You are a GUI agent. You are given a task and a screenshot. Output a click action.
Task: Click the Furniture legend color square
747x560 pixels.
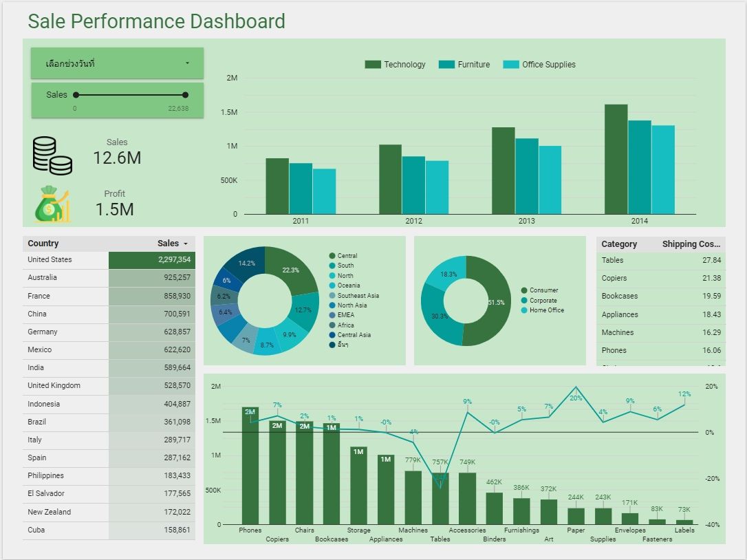(x=447, y=65)
